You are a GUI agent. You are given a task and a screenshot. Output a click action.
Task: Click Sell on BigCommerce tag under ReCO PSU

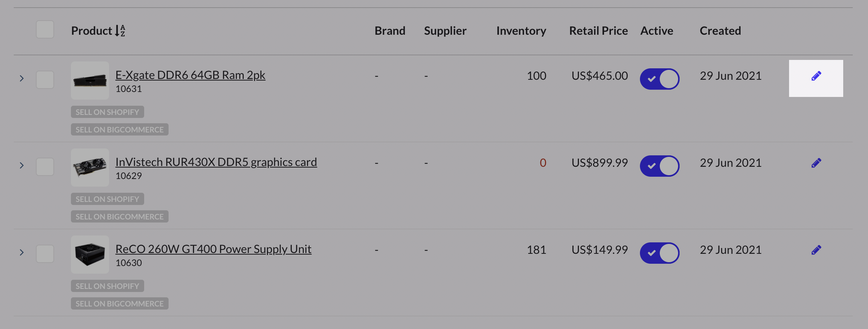tap(119, 304)
